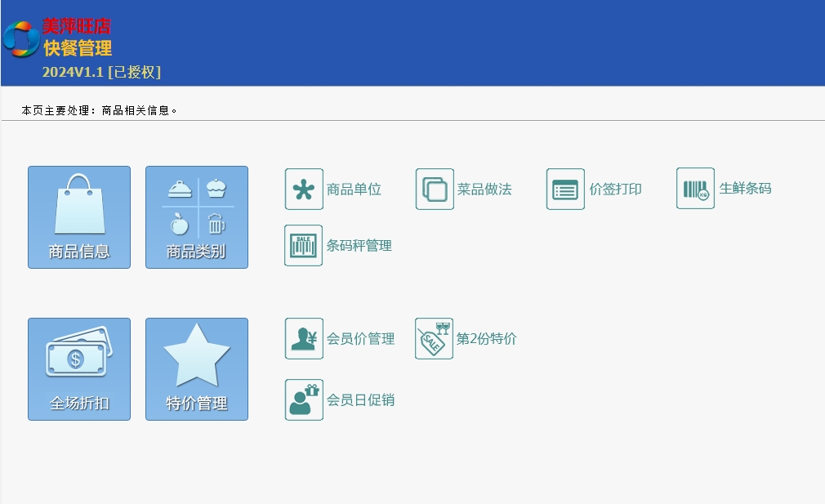Click the 价签打印 text label
This screenshot has height=504, width=825.
coord(615,190)
